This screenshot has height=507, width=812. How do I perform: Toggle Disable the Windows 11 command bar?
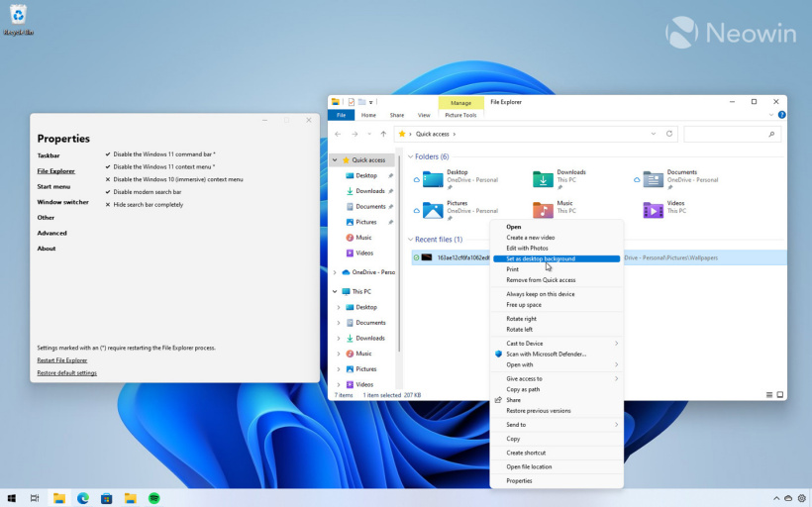108,154
